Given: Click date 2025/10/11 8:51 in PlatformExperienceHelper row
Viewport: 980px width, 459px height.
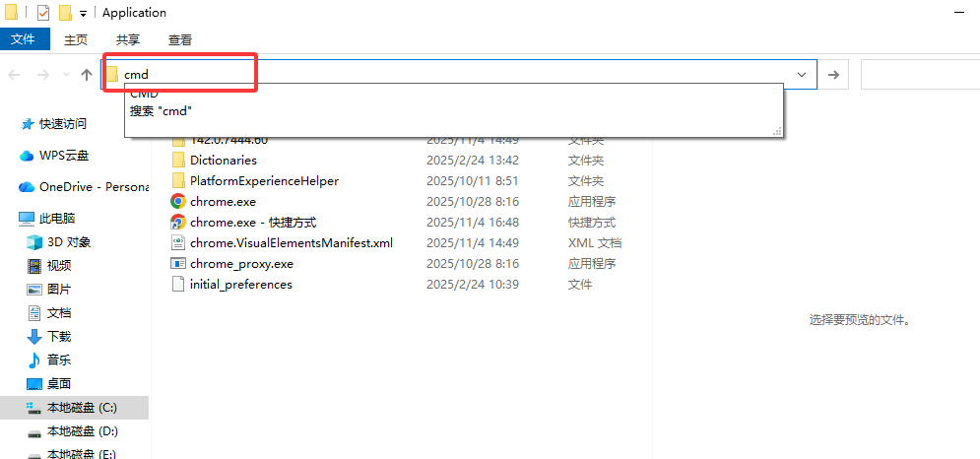Looking at the screenshot, I should click(471, 180).
